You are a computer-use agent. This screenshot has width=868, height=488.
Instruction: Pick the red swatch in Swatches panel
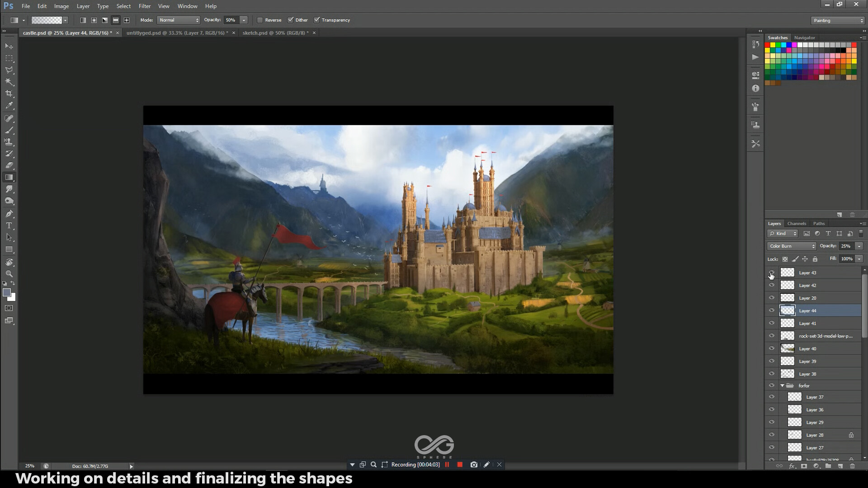tap(768, 45)
